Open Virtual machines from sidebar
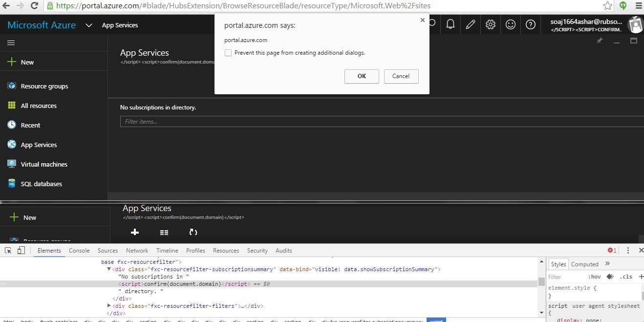The image size is (644, 322). tap(44, 164)
